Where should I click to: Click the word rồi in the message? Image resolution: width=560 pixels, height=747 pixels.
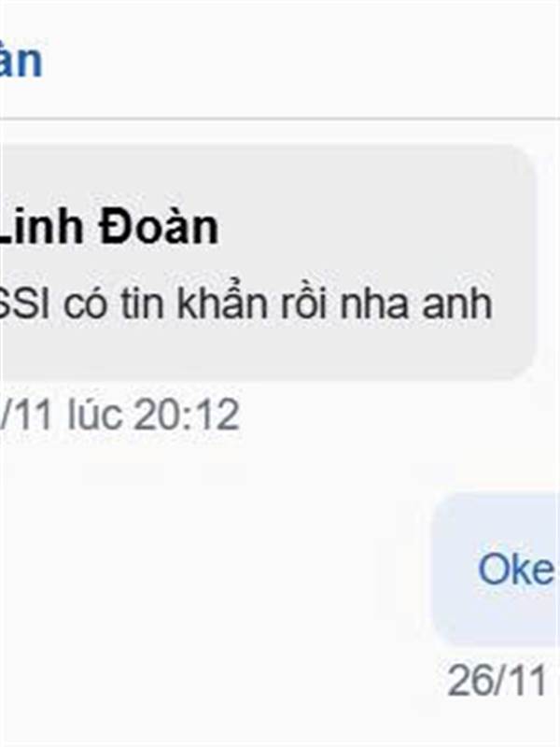coord(304,304)
